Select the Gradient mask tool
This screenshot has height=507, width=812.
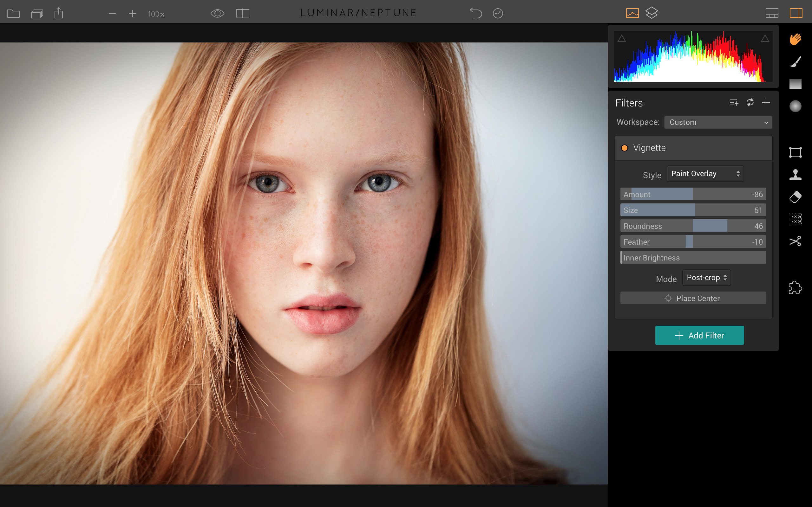(795, 84)
